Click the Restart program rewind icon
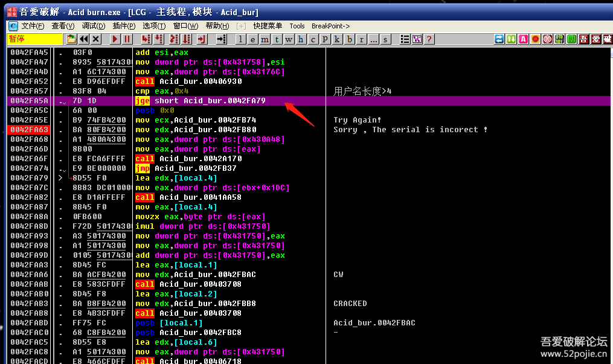This screenshot has width=613, height=364. [84, 39]
